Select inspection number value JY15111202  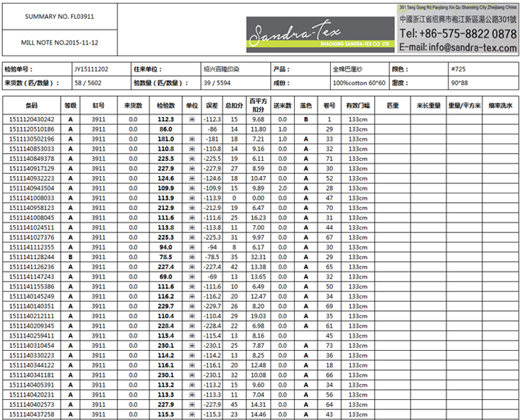(x=91, y=69)
